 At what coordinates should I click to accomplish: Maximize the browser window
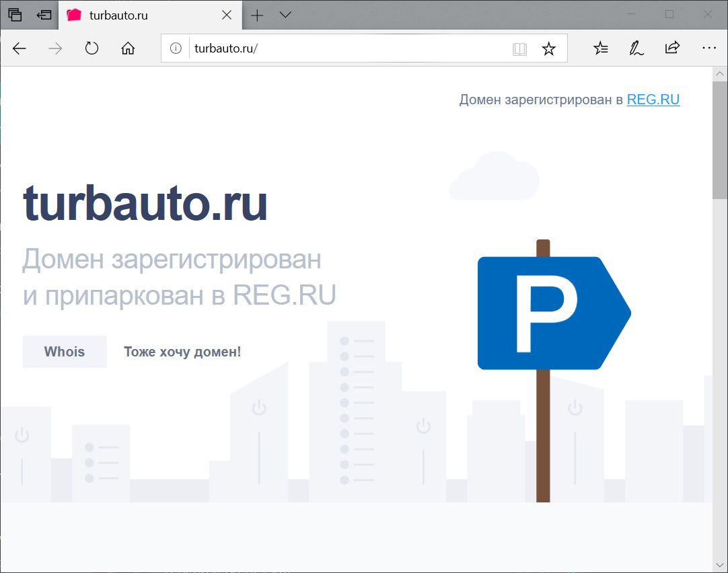669,14
